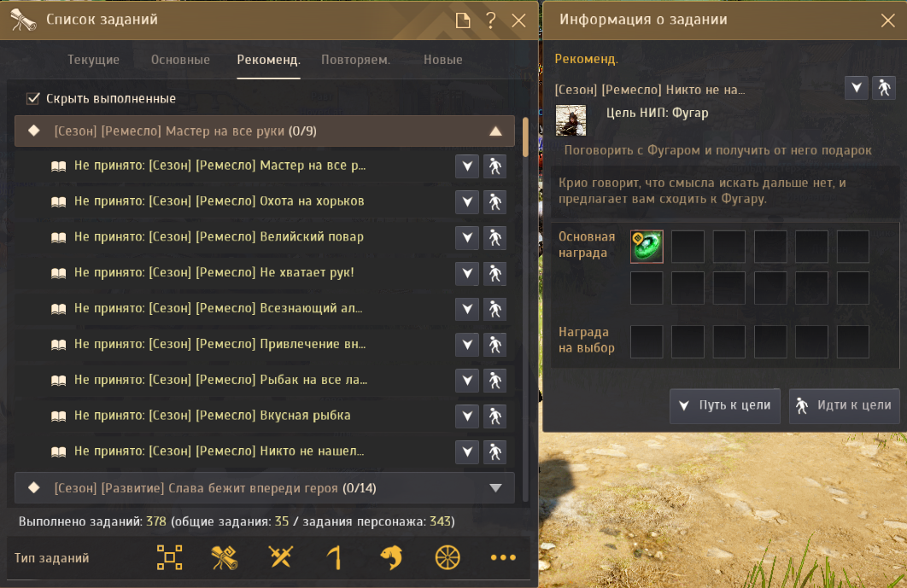The height and width of the screenshot is (588, 907).
Task: Uncheck the Скрыть выполненные checkbox
Action: tap(33, 98)
